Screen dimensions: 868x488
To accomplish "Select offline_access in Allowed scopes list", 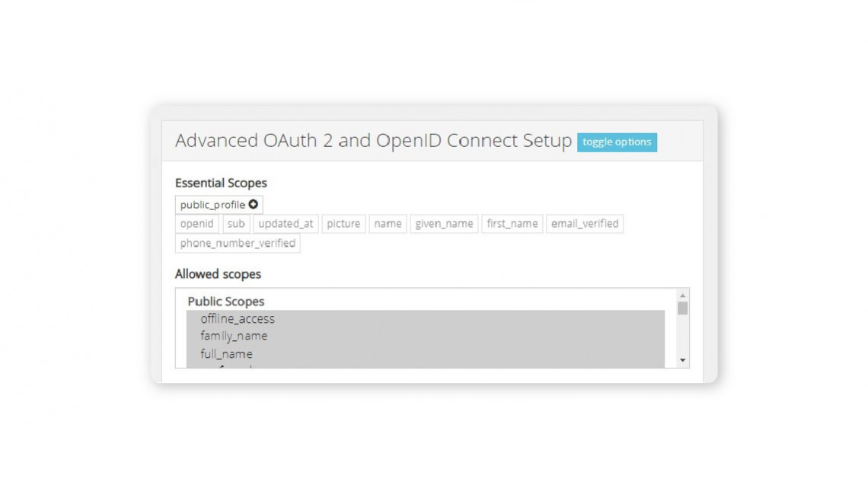I will pyautogui.click(x=238, y=319).
